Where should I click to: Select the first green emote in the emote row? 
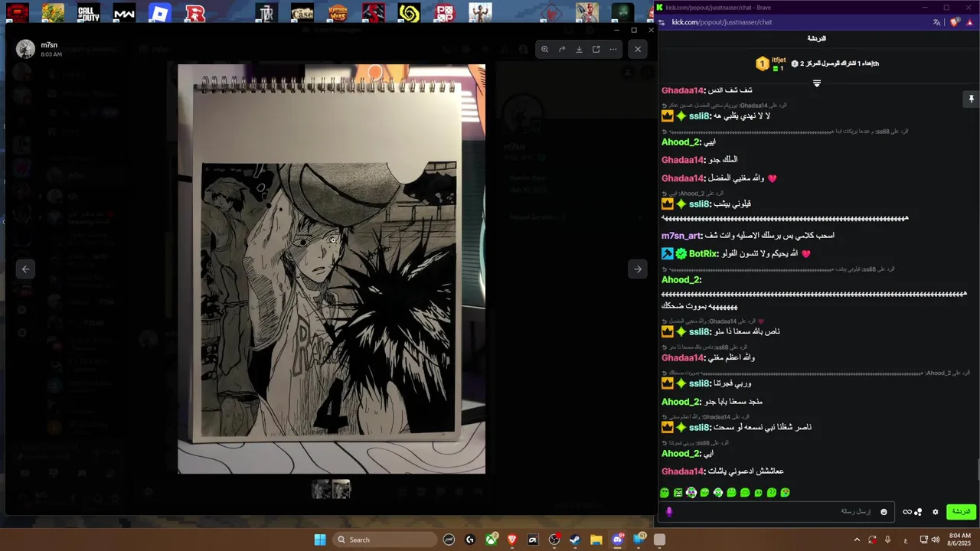[665, 493]
